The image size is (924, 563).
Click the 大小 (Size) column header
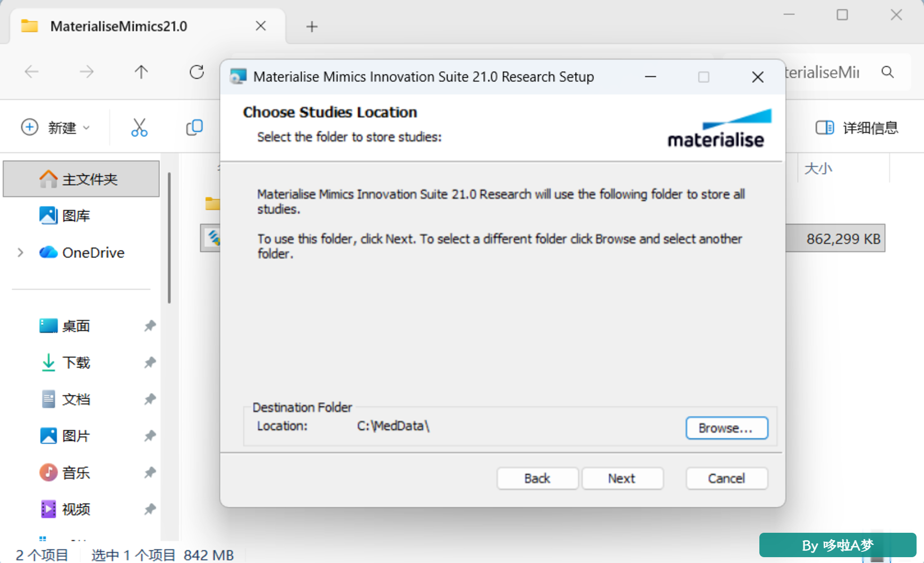tap(843, 169)
